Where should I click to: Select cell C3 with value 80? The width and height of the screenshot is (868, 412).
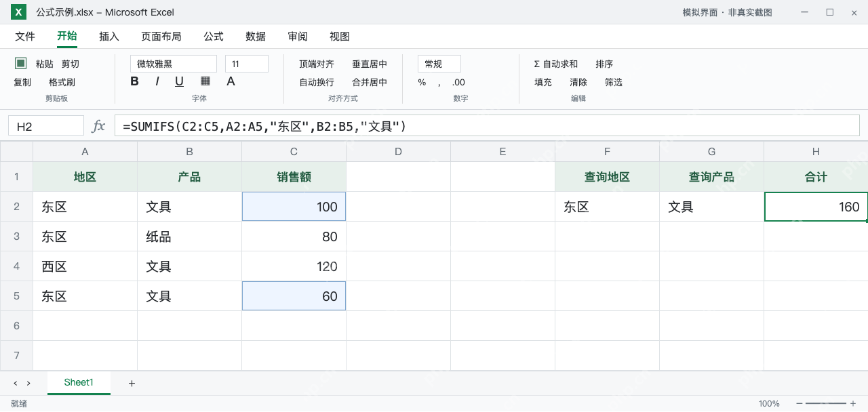coord(294,236)
